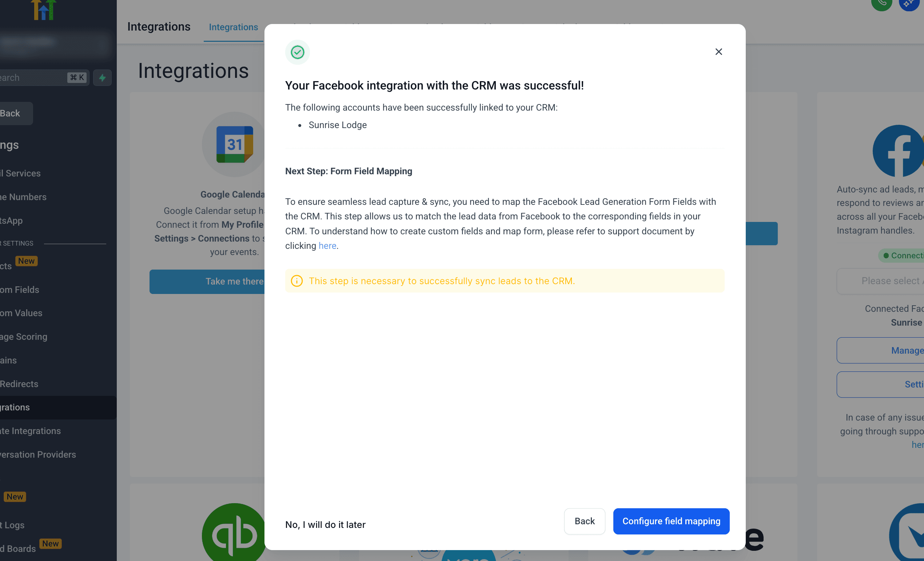Click the sidebar Back button
924x561 pixels.
click(x=16, y=113)
